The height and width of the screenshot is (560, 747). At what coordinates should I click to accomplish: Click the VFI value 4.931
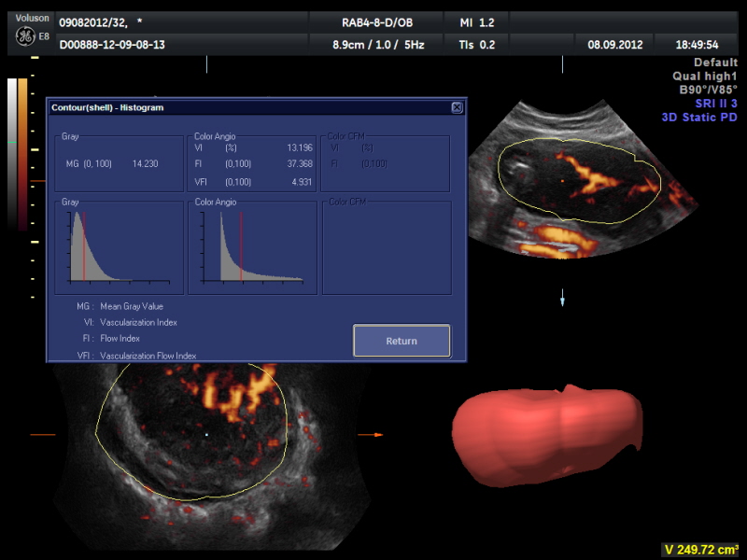(x=302, y=182)
